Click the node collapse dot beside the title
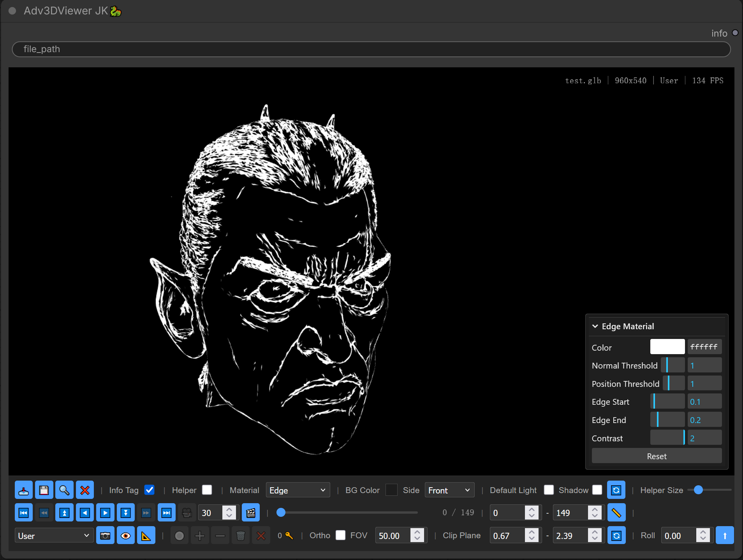The height and width of the screenshot is (560, 743). coord(12,11)
